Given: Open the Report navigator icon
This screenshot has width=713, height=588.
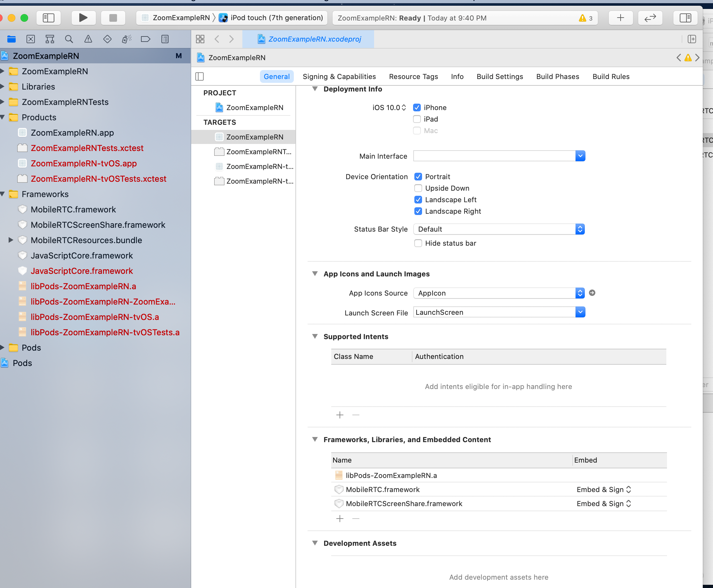Looking at the screenshot, I should 165,39.
